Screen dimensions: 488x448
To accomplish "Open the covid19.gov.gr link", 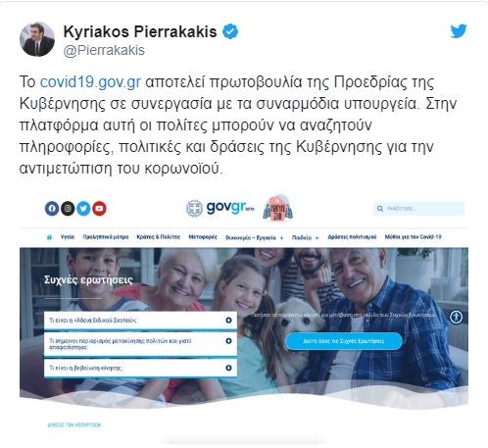I will 90,81.
